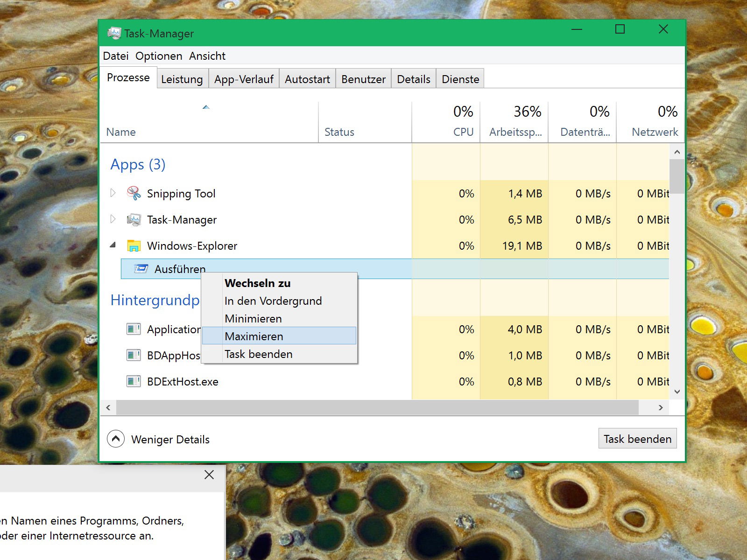Click the 4,0 MB memory value
Viewport: 747px width, 560px height.
pyautogui.click(x=525, y=329)
